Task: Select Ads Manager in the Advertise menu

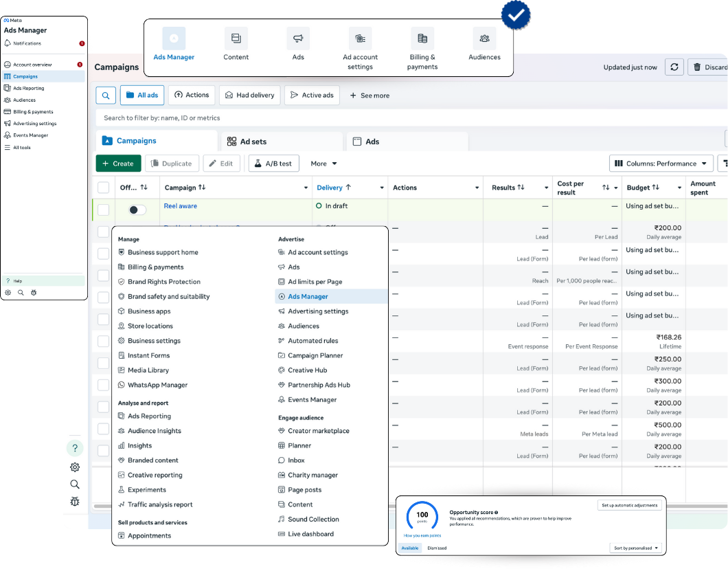Action: [x=308, y=297]
